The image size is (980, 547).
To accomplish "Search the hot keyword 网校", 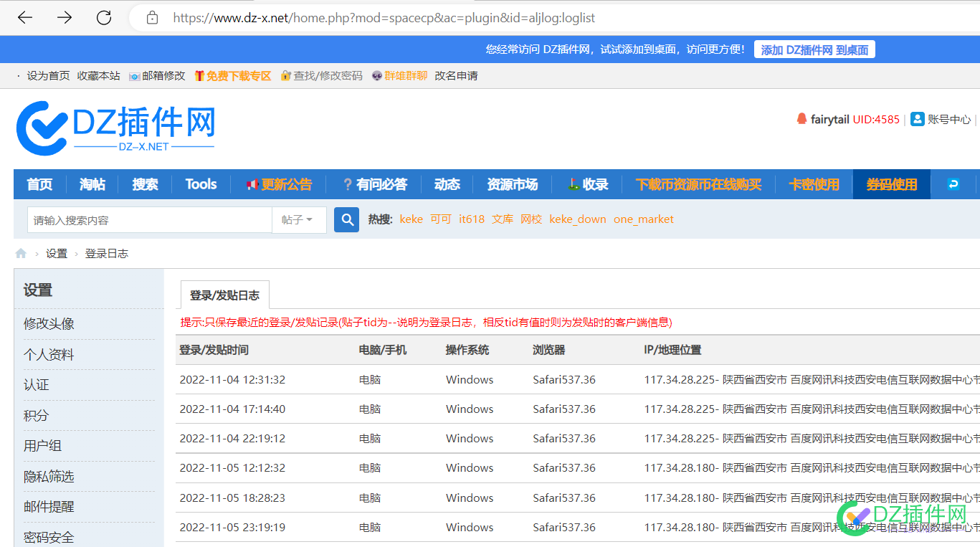I will point(531,219).
